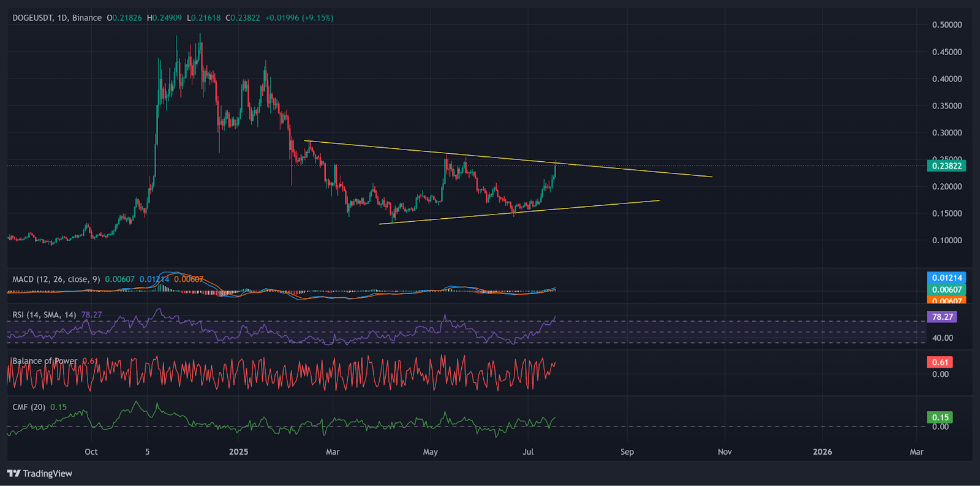Screen dimensions: 980x486
Task: Click the 0.40000 price scale level
Action: (x=947, y=79)
